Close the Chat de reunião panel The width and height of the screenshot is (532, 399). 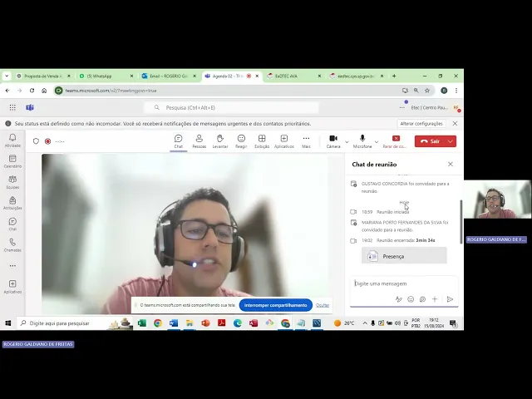[x=451, y=165]
